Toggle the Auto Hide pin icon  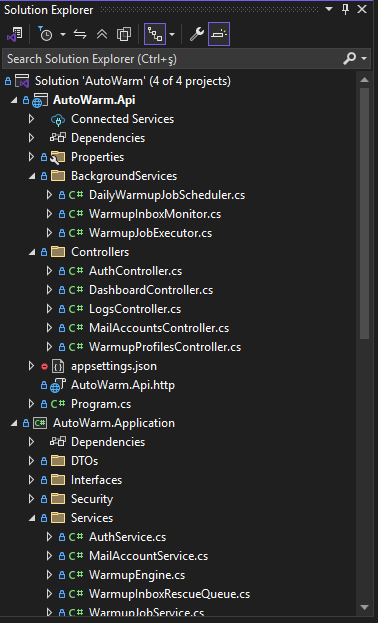(x=345, y=10)
